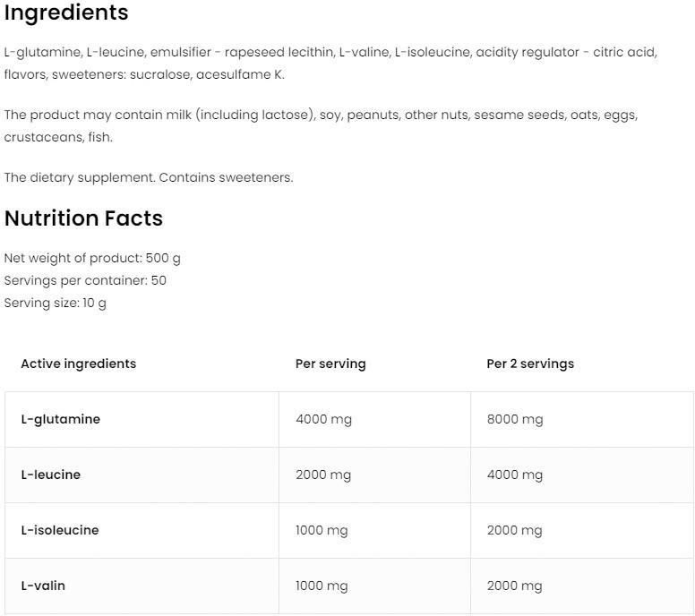The image size is (695, 616).
Task: Click the Servings per container: 50 line
Action: (85, 280)
